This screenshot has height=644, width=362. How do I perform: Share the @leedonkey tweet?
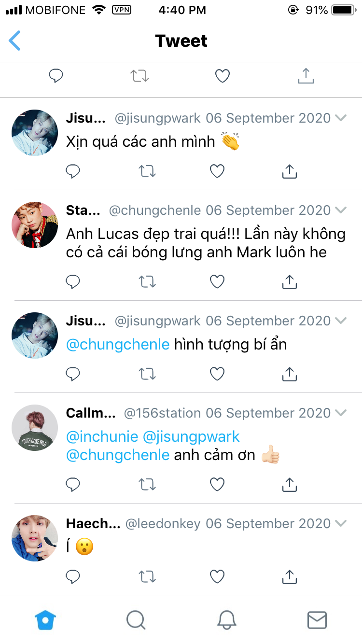click(289, 576)
